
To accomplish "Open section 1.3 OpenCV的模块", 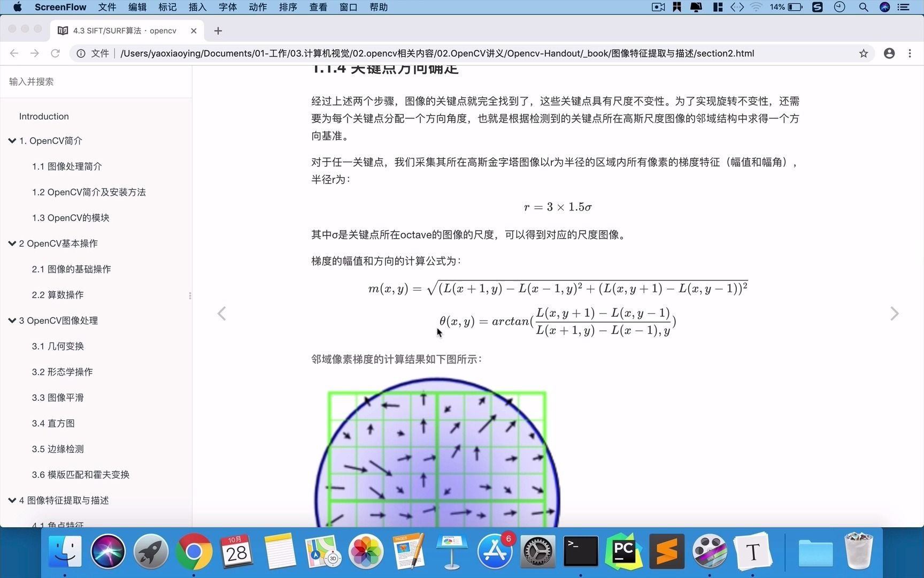I will coord(71,218).
